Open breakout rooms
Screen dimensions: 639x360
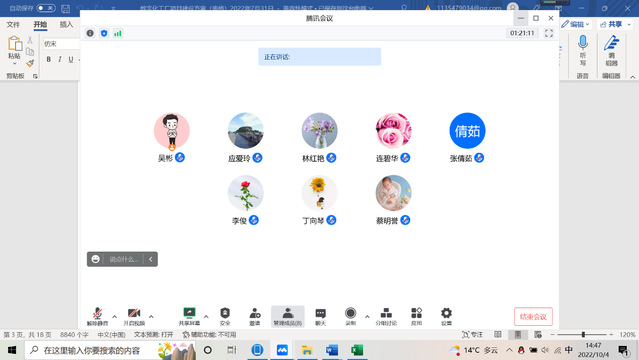click(386, 316)
